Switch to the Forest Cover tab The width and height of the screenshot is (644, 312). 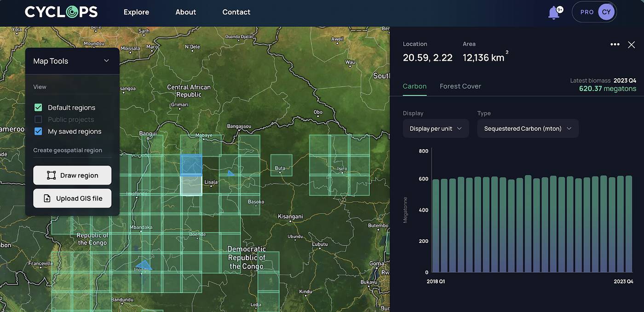pyautogui.click(x=460, y=86)
